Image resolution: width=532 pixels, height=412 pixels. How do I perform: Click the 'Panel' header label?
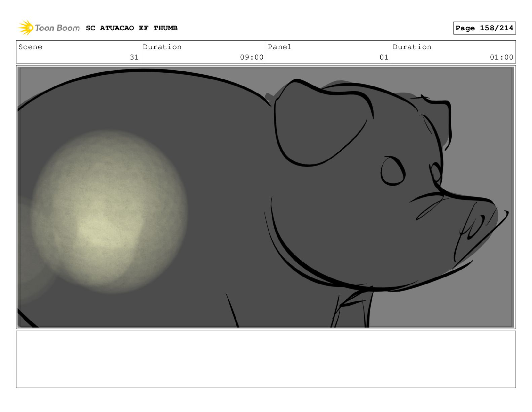pos(279,47)
